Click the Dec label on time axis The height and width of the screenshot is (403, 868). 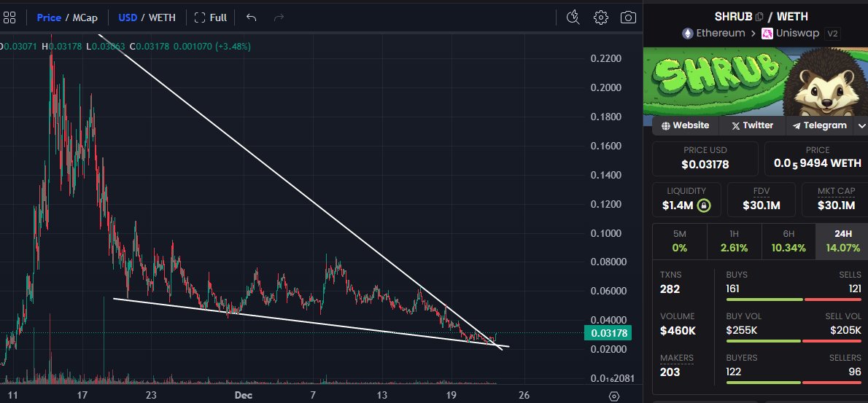[244, 395]
